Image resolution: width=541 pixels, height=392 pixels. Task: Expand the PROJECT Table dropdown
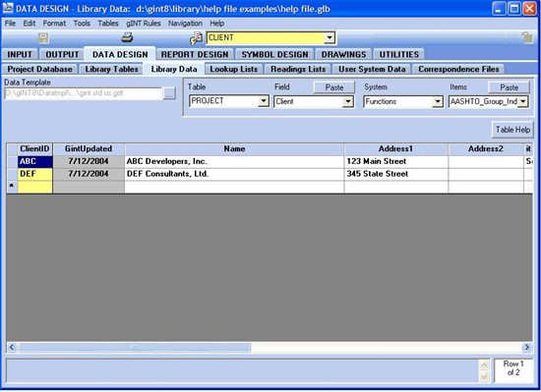coord(264,101)
